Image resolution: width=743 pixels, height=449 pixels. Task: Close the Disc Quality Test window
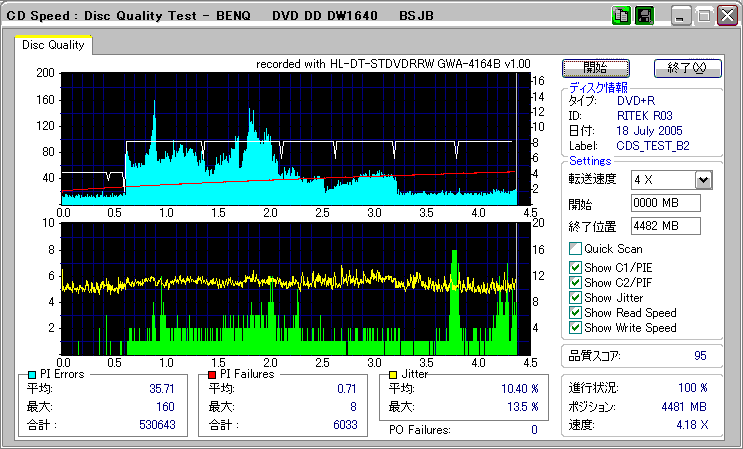(x=727, y=16)
